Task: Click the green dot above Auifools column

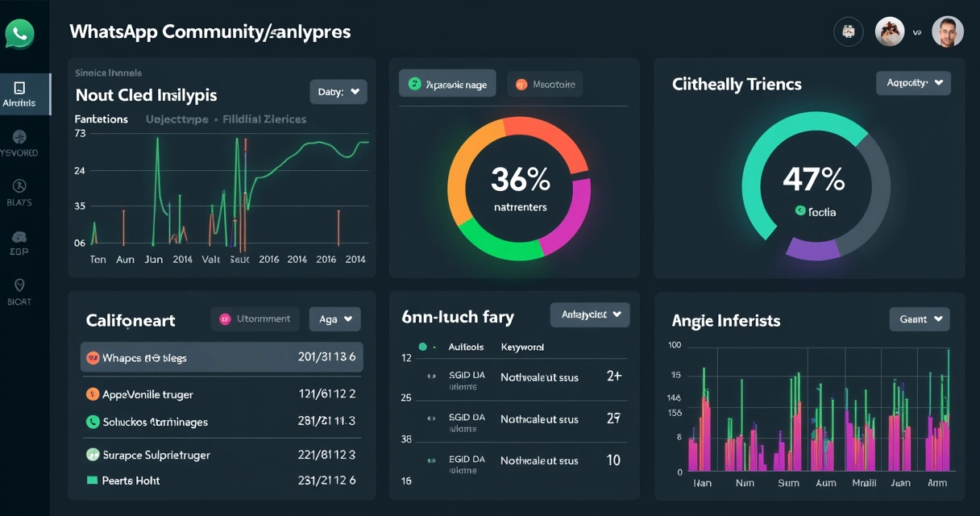Action: (x=422, y=347)
